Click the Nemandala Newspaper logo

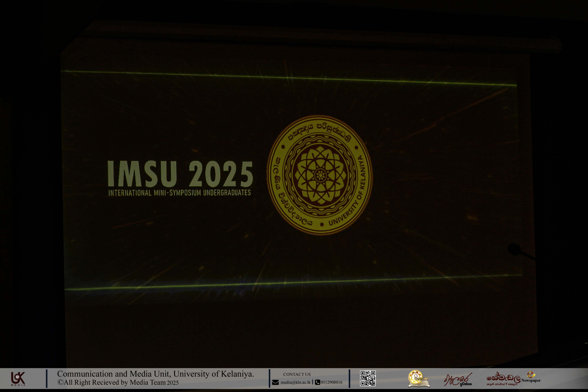(513, 379)
